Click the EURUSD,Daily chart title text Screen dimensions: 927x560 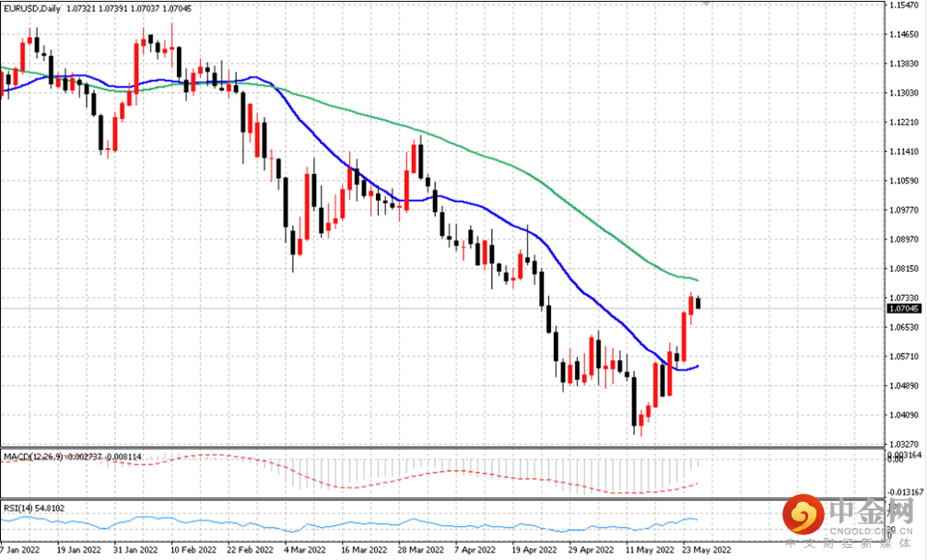(32, 9)
